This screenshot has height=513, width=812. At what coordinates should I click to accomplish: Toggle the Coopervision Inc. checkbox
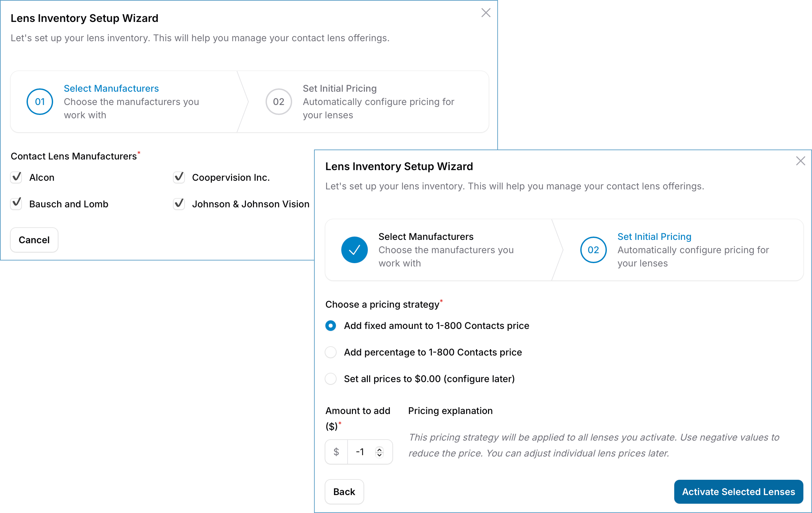(x=179, y=177)
